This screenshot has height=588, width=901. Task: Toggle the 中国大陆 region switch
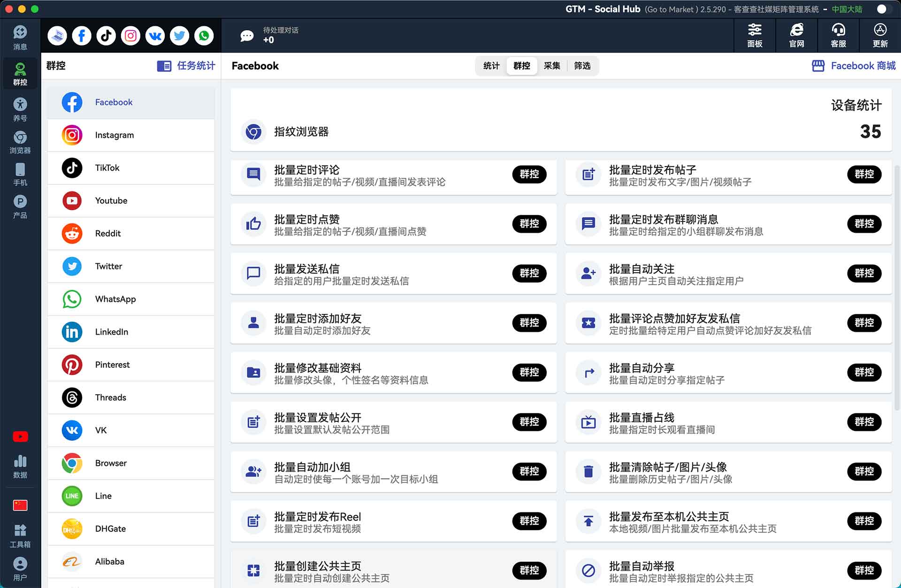pyautogui.click(x=884, y=9)
